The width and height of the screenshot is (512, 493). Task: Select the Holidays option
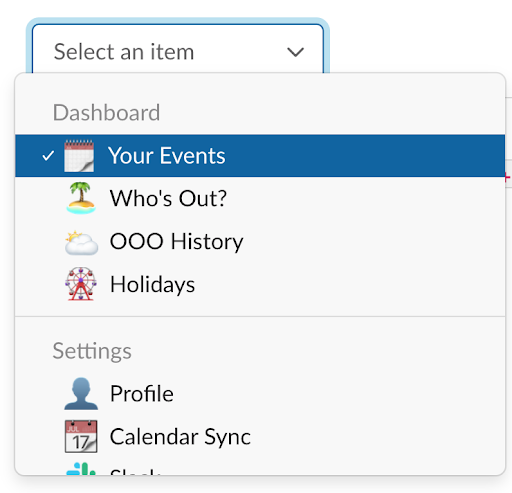coord(260,284)
